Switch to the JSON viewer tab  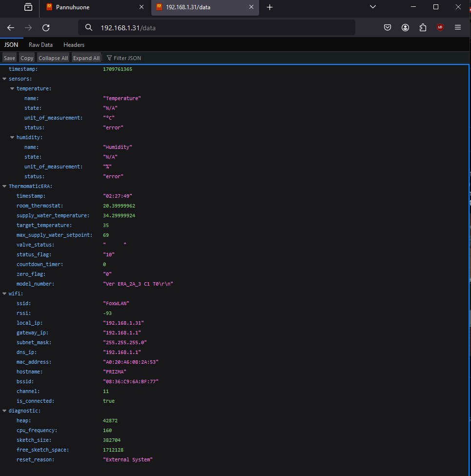point(11,45)
